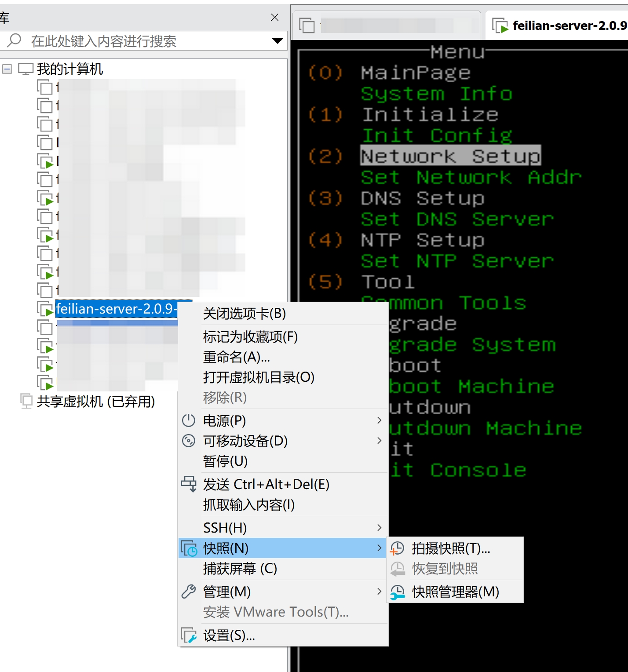
Task: Click 'MainPage' in the console menu
Action: coord(416,72)
